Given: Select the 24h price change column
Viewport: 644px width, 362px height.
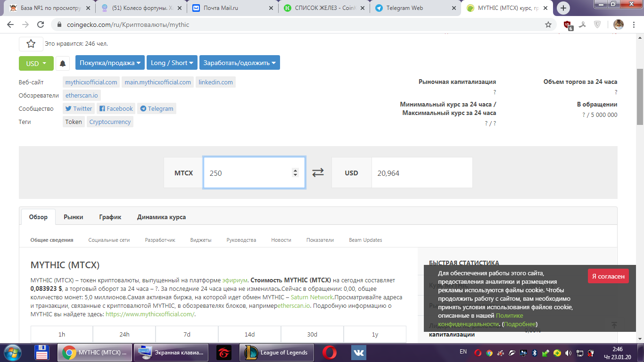Looking at the screenshot, I should click(124, 334).
